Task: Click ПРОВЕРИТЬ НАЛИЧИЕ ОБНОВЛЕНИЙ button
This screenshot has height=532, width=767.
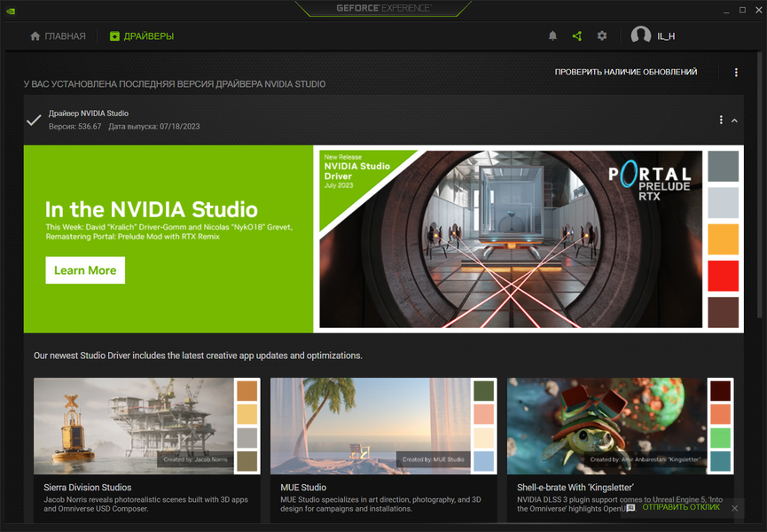Action: (626, 72)
